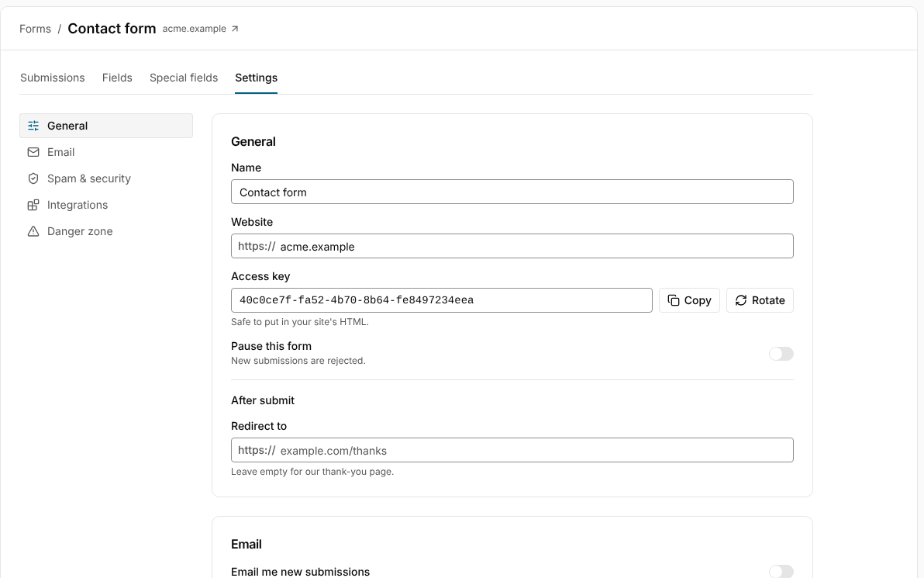Open the Special fields tab
The image size is (924, 578).
pos(184,78)
